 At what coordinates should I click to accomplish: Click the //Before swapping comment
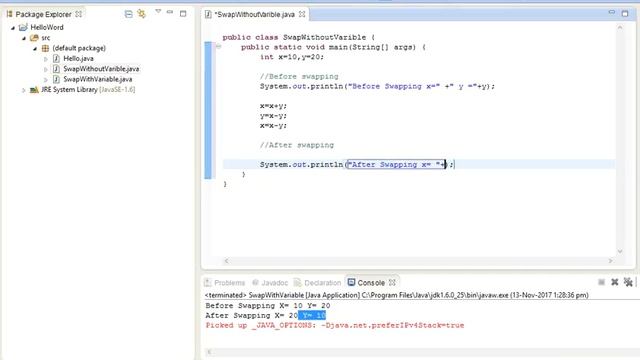tap(299, 76)
